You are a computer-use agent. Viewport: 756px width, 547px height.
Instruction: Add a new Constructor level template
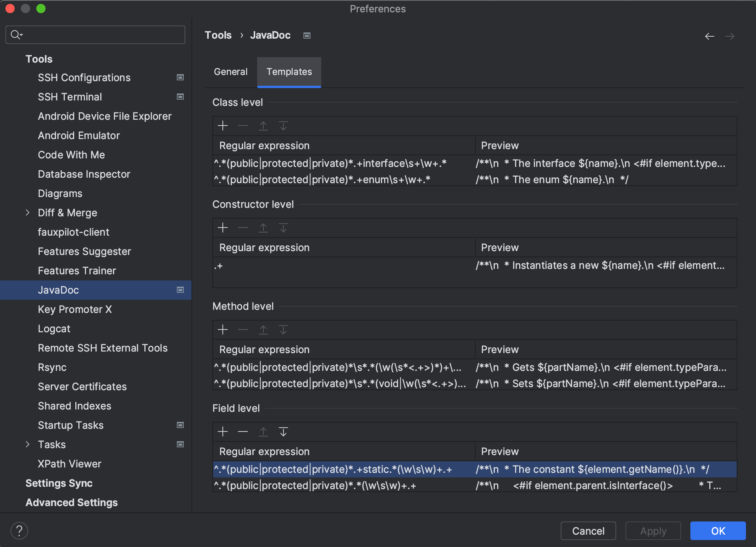(223, 228)
